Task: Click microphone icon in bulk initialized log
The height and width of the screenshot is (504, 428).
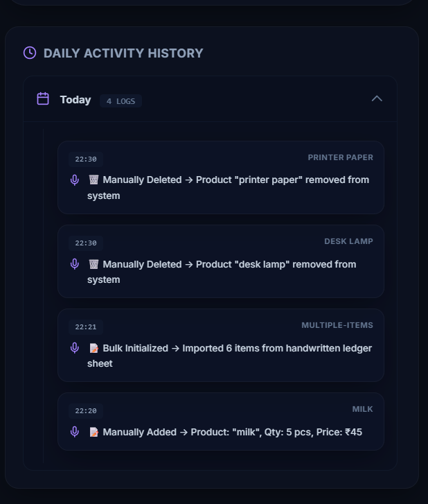Action: click(75, 348)
